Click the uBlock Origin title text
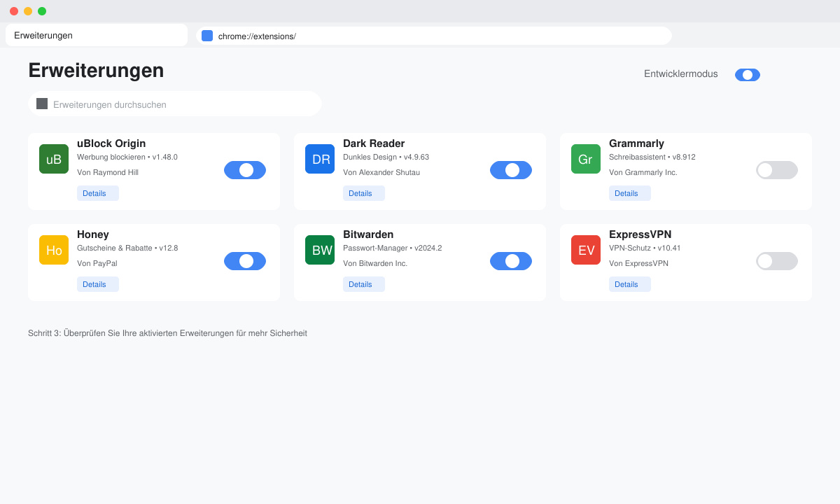840x504 pixels. point(111,143)
